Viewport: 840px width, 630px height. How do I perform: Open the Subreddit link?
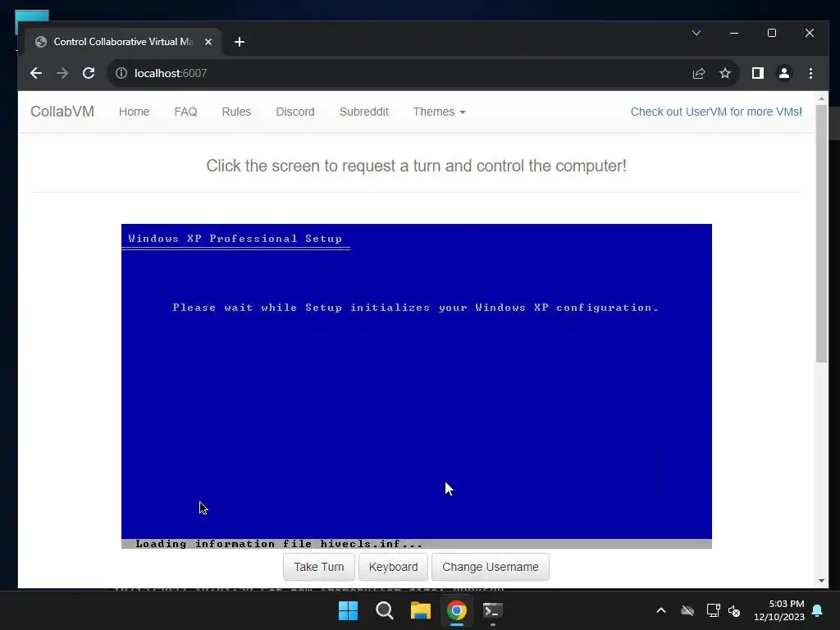tap(363, 112)
